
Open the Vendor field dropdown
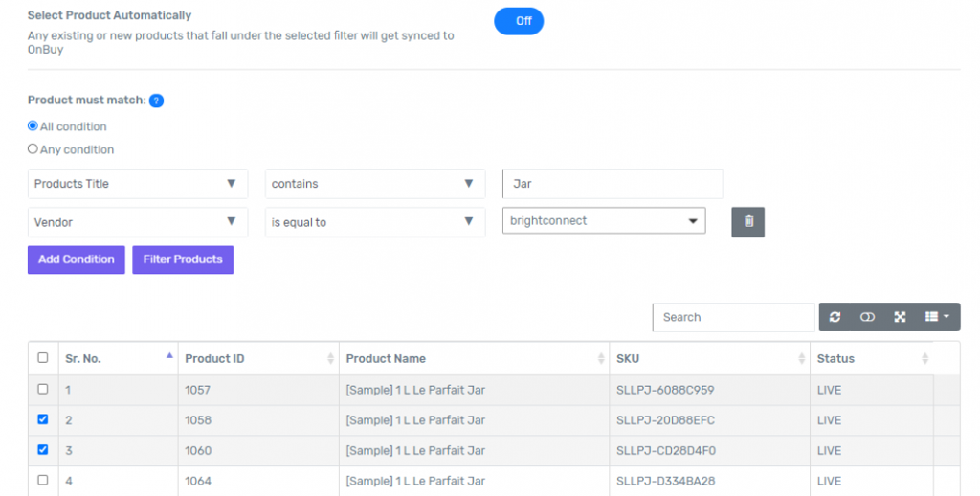[138, 222]
